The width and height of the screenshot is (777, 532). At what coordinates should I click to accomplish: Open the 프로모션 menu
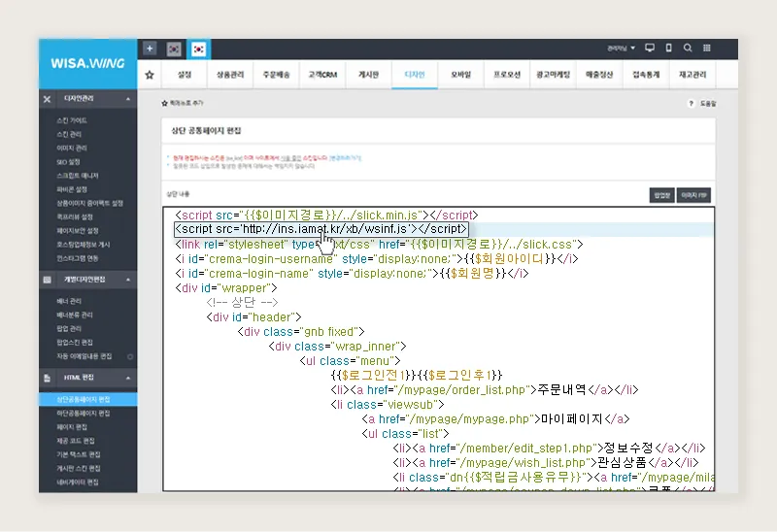(x=507, y=75)
